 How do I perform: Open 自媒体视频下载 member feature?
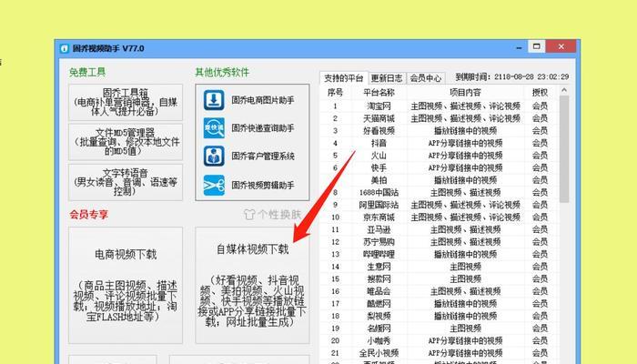pyautogui.click(x=252, y=285)
